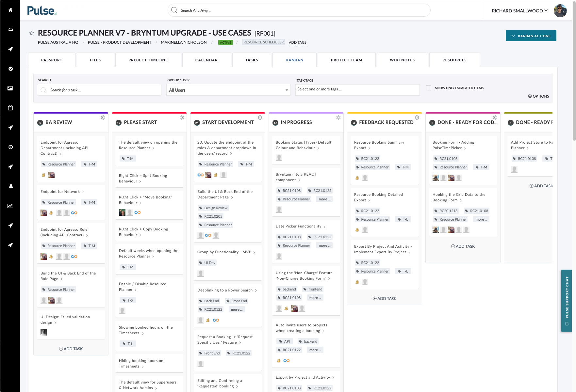The height and width of the screenshot is (392, 576).
Task: Focus the Search Anything field
Action: [299, 10]
